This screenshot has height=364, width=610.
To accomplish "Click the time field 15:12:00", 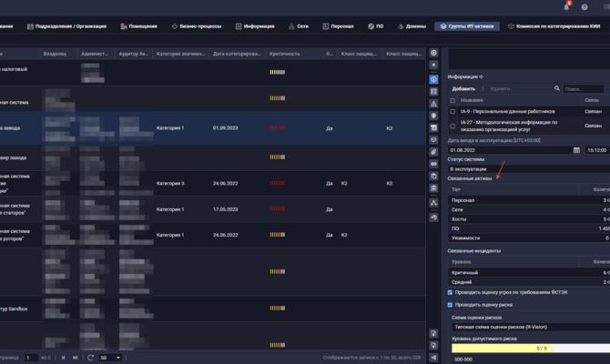I will [x=597, y=150].
